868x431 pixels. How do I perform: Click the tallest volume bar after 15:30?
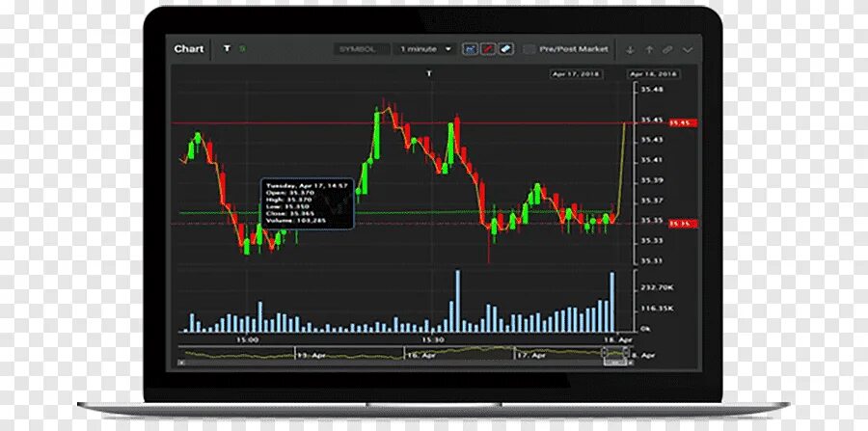pos(458,301)
